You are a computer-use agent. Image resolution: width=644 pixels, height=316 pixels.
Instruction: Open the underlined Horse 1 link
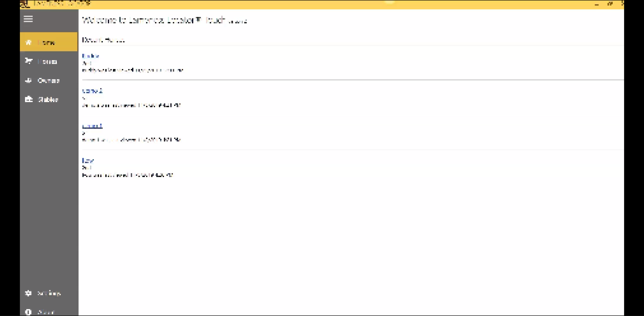[92, 126]
